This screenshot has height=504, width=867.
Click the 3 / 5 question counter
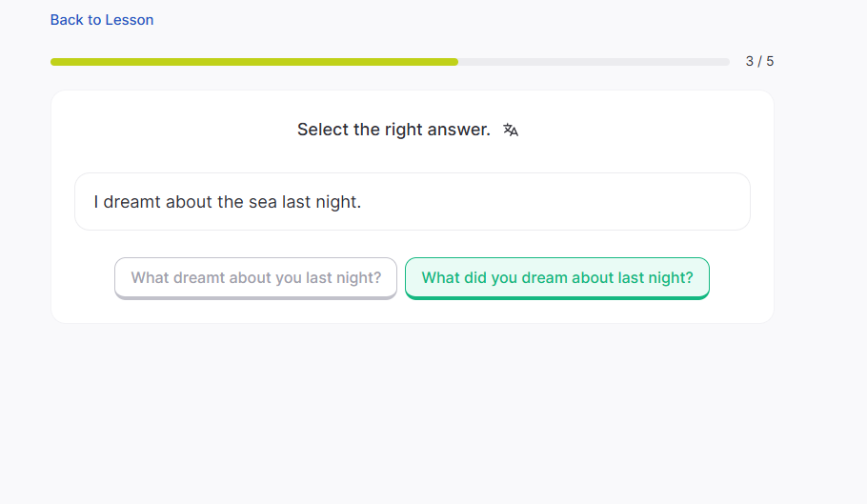(759, 62)
